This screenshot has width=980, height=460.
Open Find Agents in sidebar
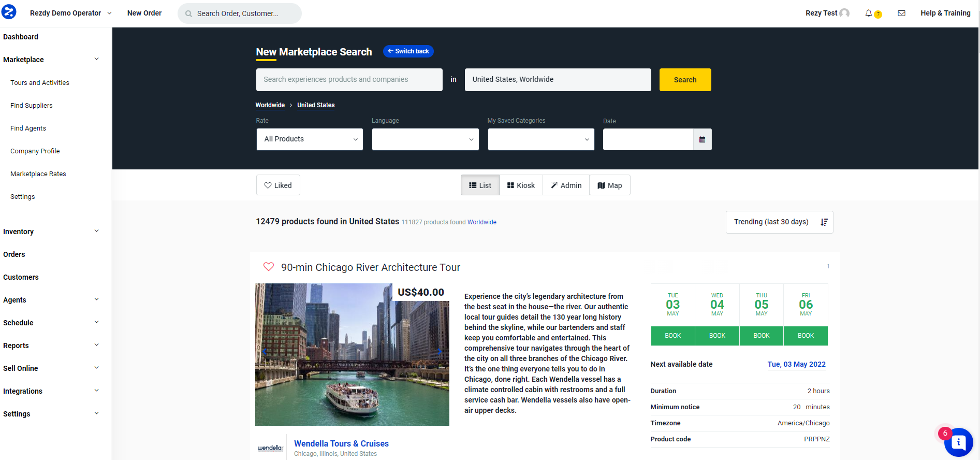click(x=28, y=128)
